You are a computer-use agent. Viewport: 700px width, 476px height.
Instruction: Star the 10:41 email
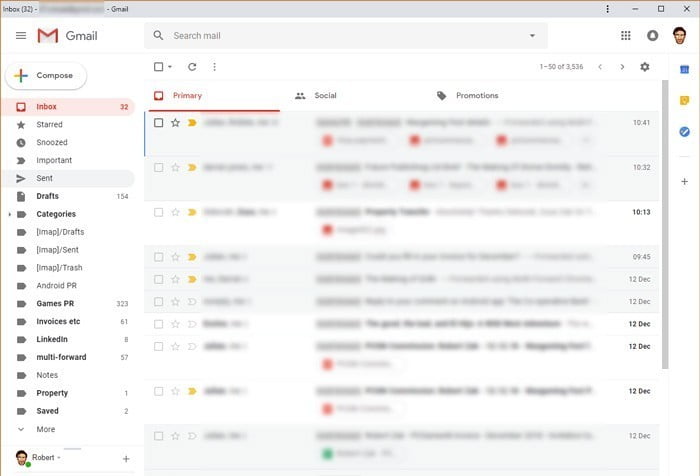[x=175, y=122]
